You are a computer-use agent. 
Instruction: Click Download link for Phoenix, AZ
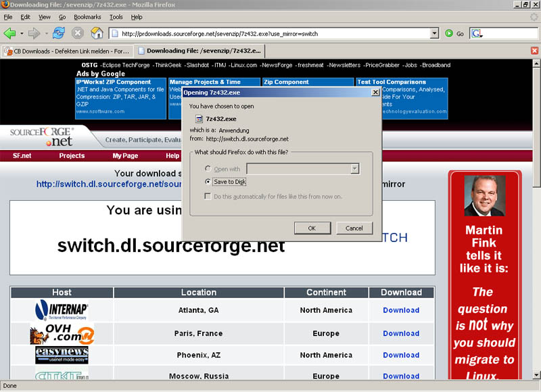pyautogui.click(x=401, y=355)
